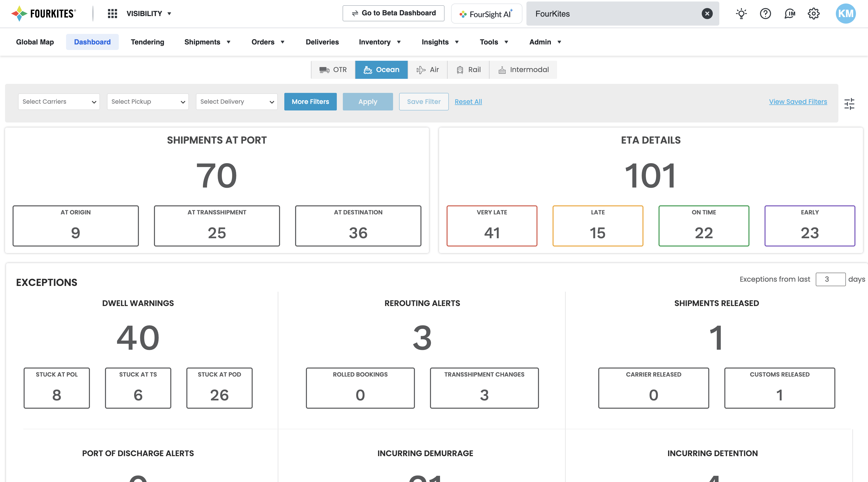Open the On Time green card
Image resolution: width=868 pixels, height=482 pixels.
[703, 226]
